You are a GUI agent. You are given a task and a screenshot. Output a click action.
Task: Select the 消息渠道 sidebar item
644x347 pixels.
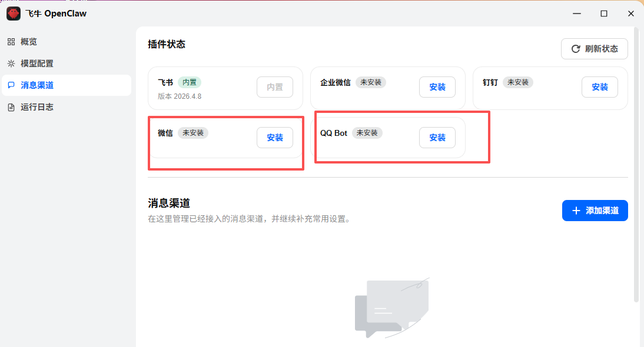pos(67,85)
